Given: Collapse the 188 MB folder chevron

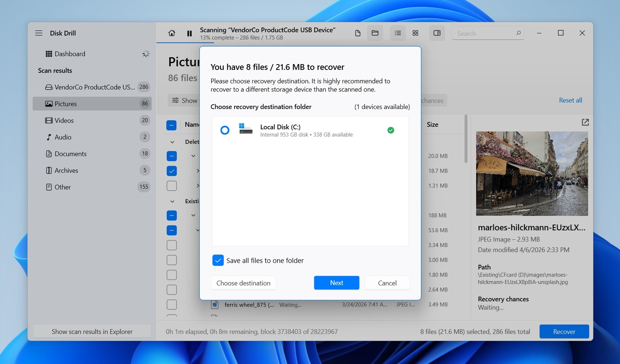Looking at the screenshot, I should 193,216.
